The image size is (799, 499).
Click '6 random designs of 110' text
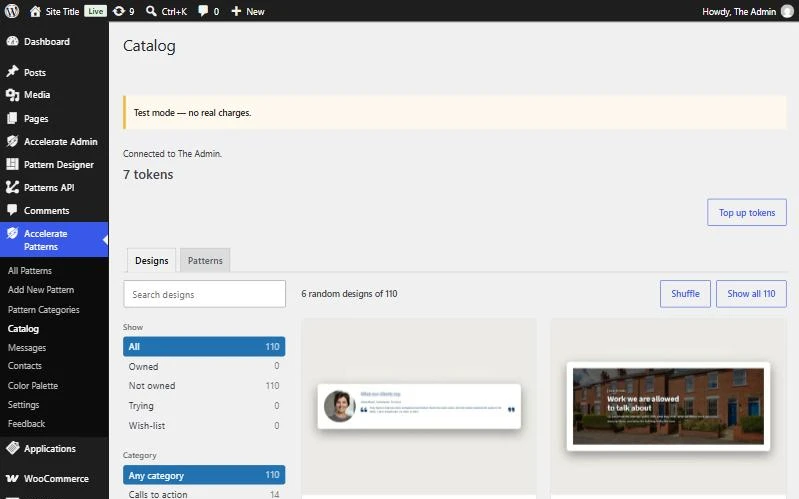coord(349,294)
